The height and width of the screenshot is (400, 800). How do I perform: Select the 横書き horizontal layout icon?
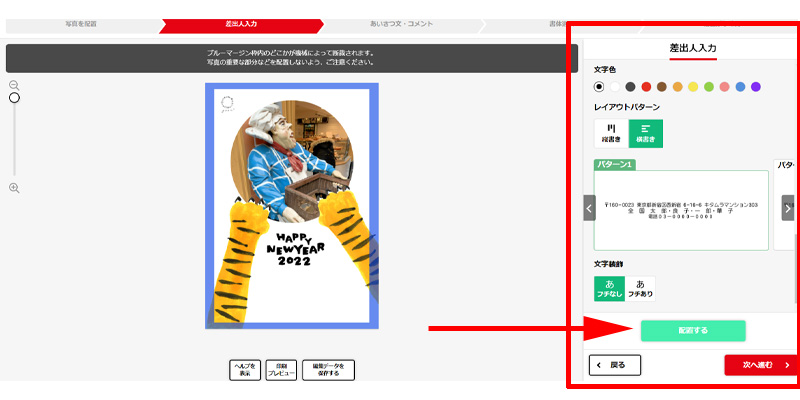click(646, 134)
